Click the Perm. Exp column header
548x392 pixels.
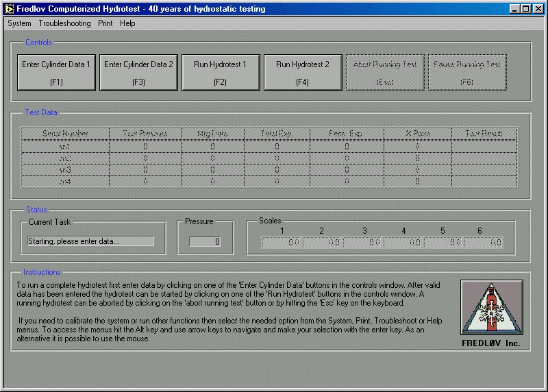coord(347,134)
